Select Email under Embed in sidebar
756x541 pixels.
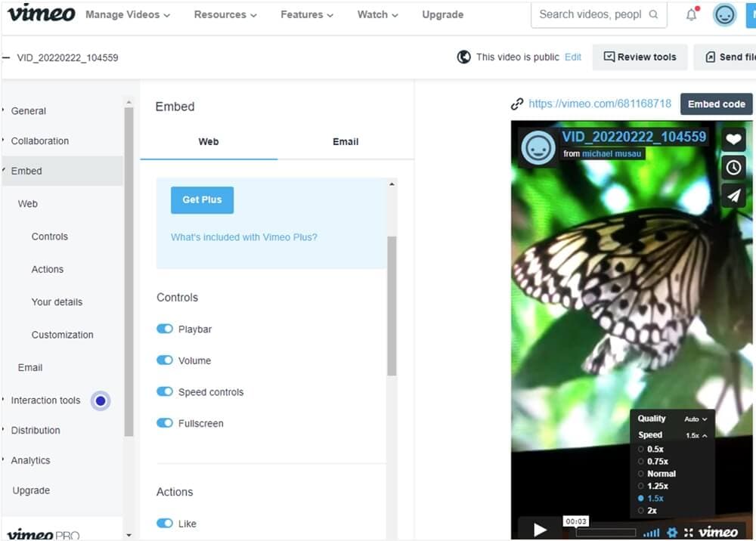coord(30,367)
